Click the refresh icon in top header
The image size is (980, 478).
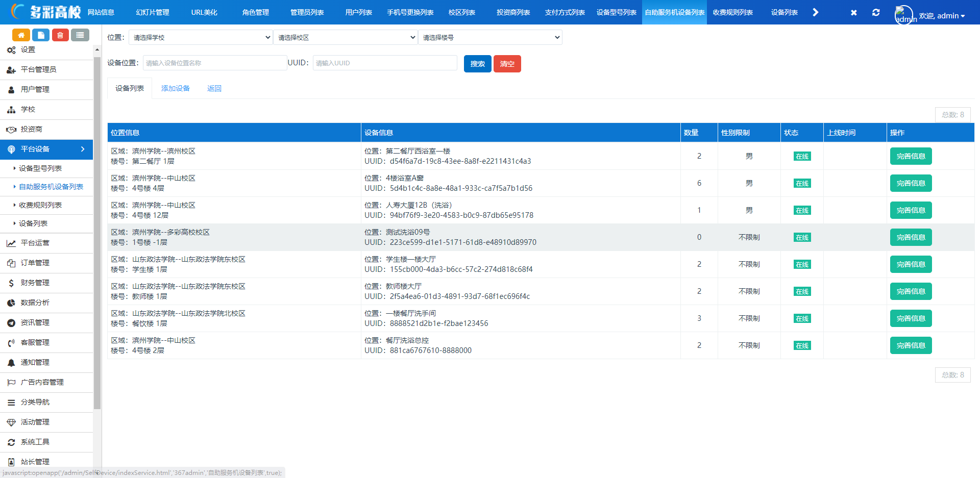tap(876, 12)
